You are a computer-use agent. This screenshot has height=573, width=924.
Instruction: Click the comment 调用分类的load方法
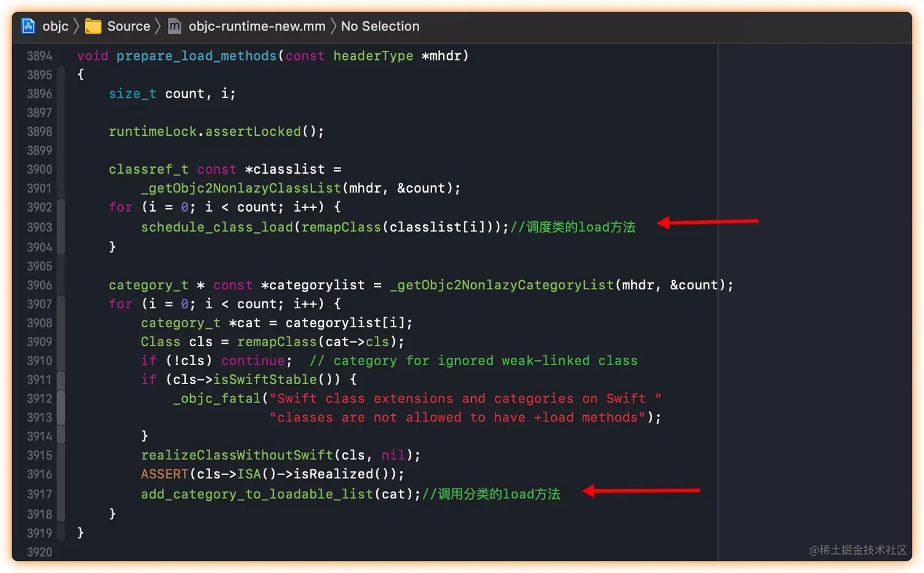[x=491, y=494]
